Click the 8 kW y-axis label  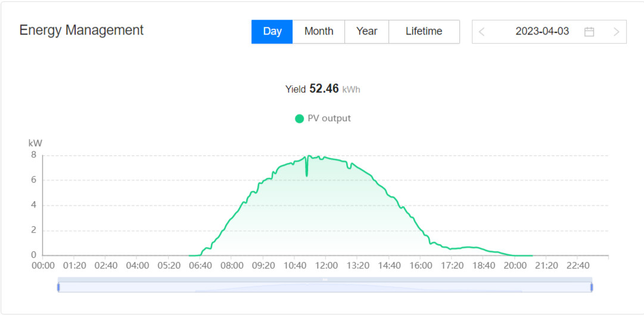point(33,155)
